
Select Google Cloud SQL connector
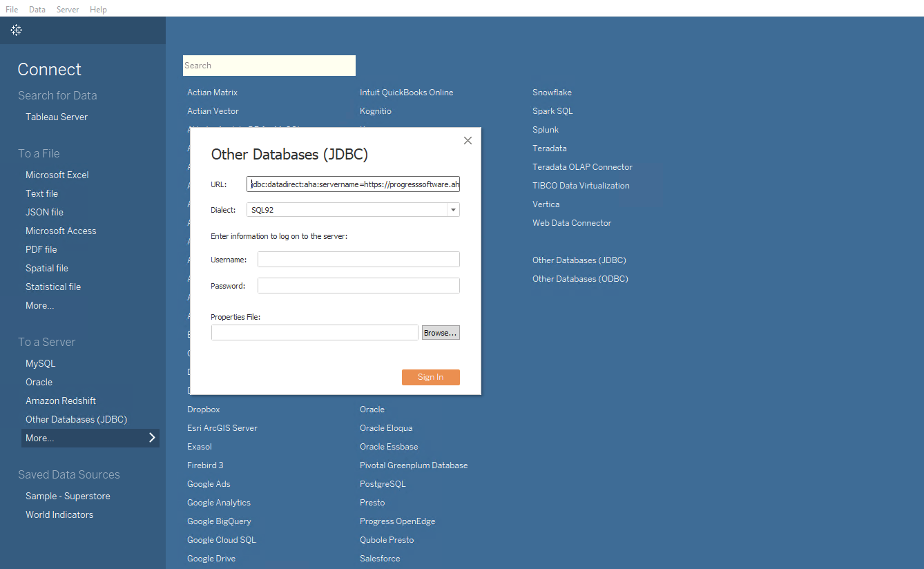(x=221, y=540)
